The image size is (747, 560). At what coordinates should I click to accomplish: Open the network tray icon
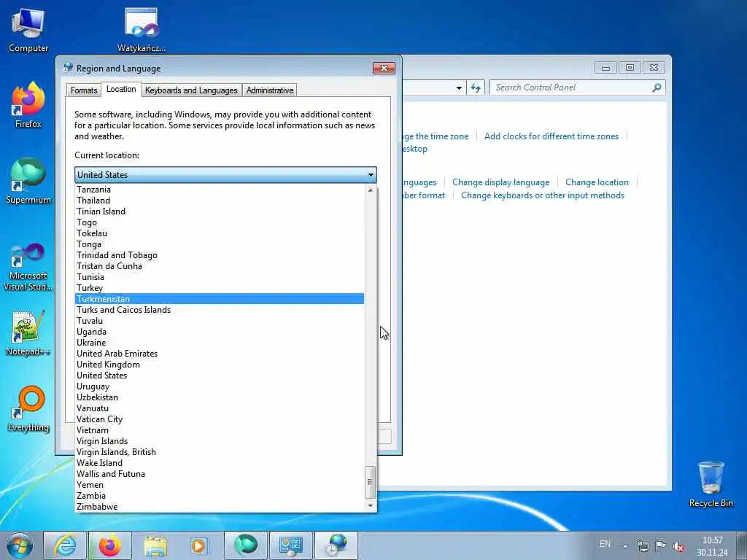tap(643, 546)
